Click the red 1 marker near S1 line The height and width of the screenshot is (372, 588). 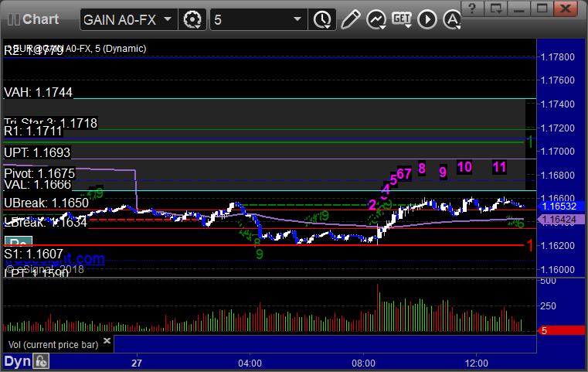click(530, 245)
